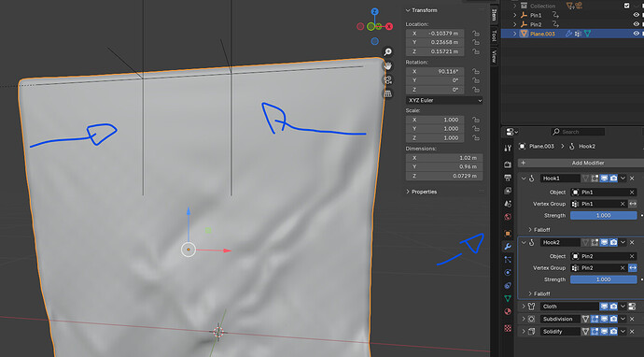Open the Material properties tab icon
Screen dimensions: 644x357
(x=508, y=312)
